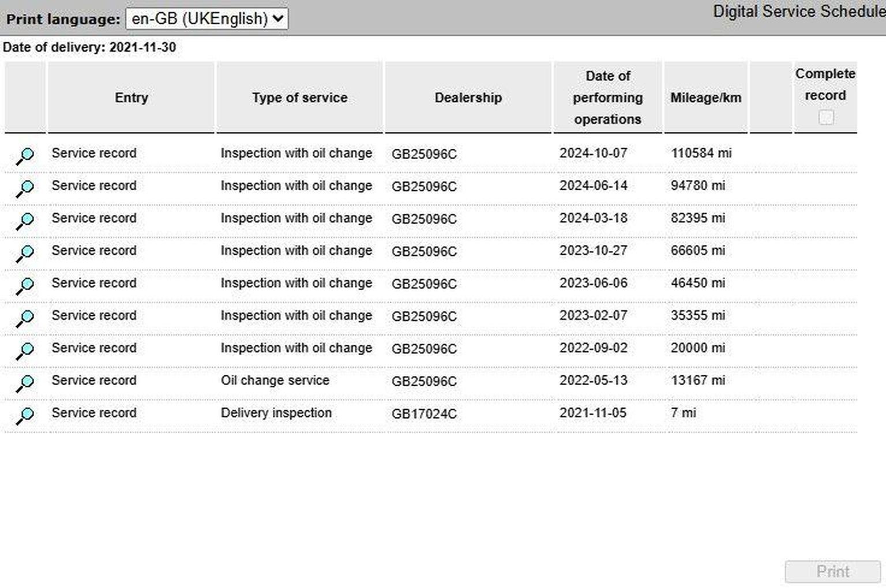Image resolution: width=886 pixels, height=588 pixels.
Task: Click the date 2022-05-13
Action: coord(593,380)
